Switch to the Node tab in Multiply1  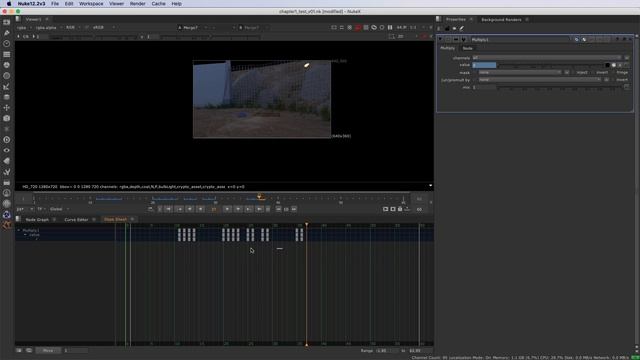click(x=467, y=48)
